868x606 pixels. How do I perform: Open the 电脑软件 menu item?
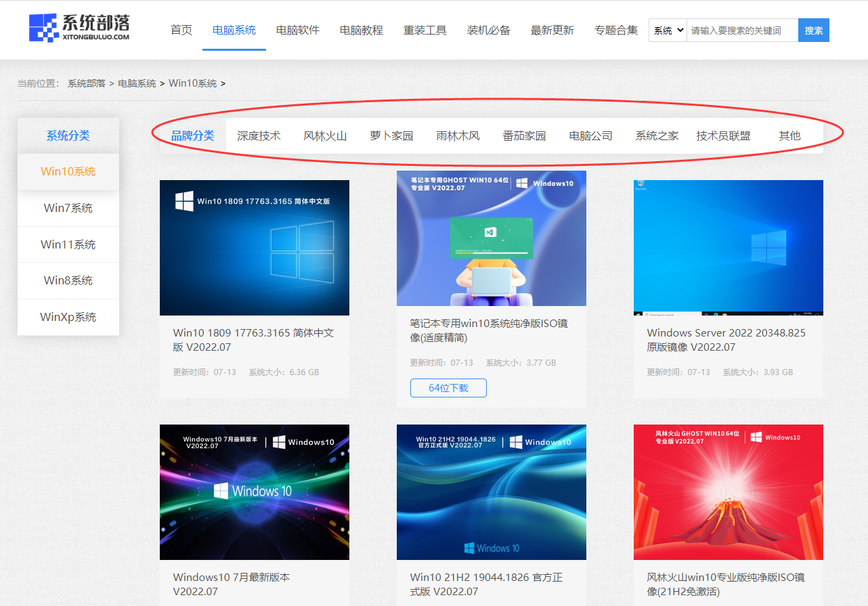(298, 30)
